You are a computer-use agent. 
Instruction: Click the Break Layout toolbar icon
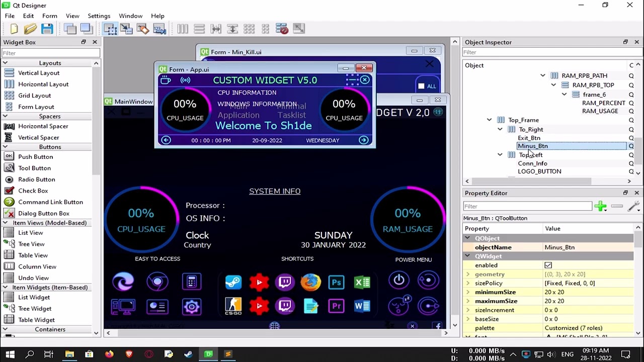click(x=282, y=29)
